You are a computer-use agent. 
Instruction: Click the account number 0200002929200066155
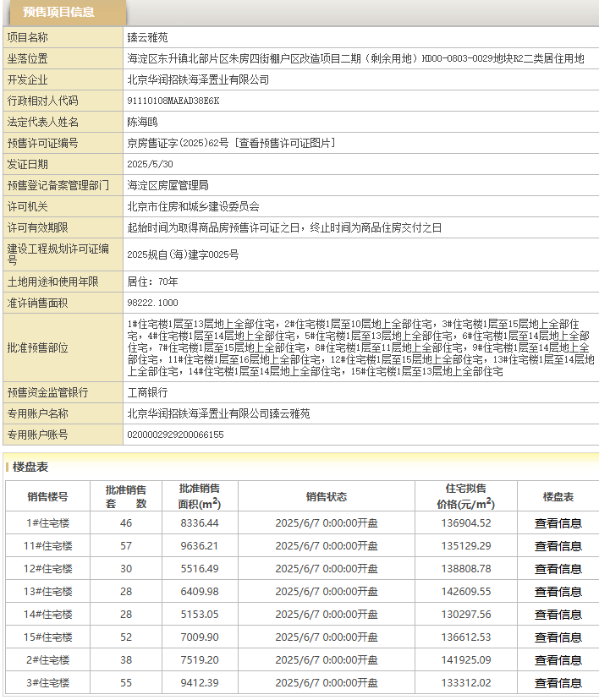pos(175,435)
